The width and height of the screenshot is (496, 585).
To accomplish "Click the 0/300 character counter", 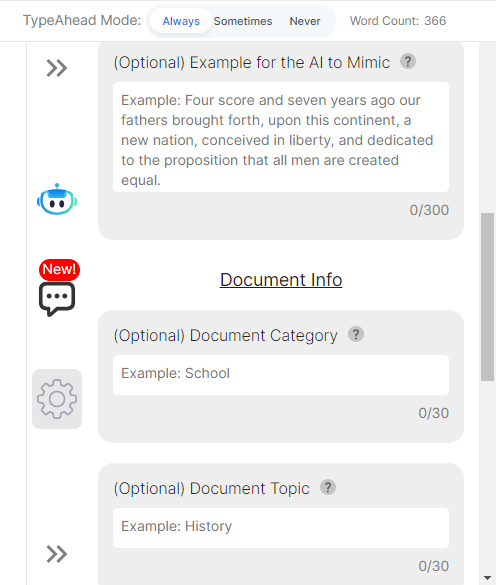I will [429, 210].
